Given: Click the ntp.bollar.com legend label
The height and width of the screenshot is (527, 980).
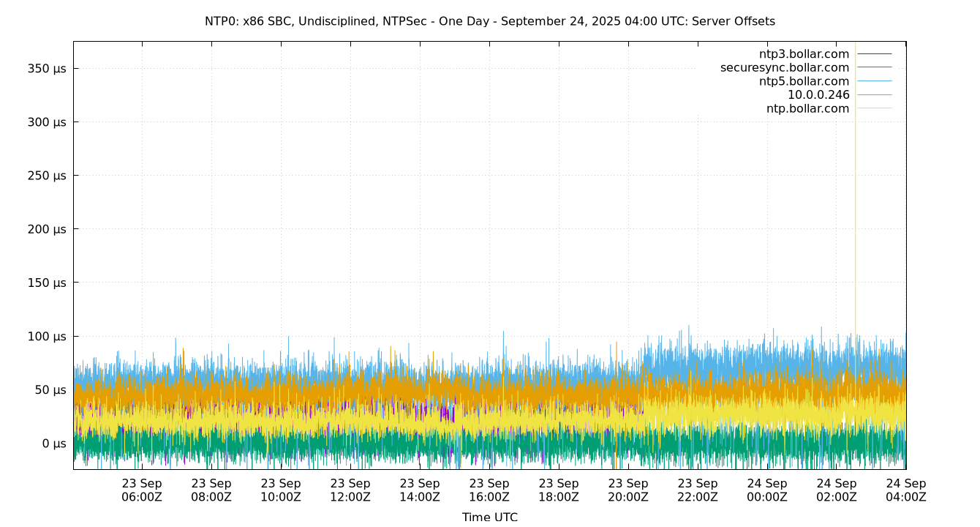Looking at the screenshot, I should pos(807,109).
